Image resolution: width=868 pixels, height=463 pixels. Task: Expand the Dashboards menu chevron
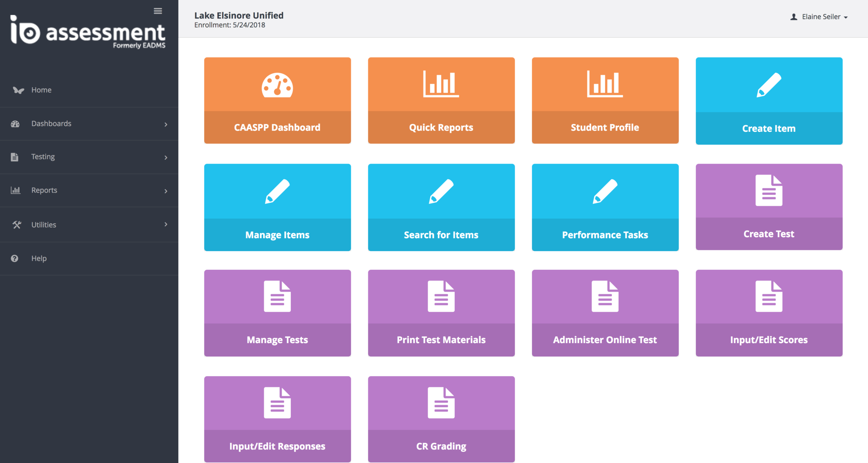point(166,124)
